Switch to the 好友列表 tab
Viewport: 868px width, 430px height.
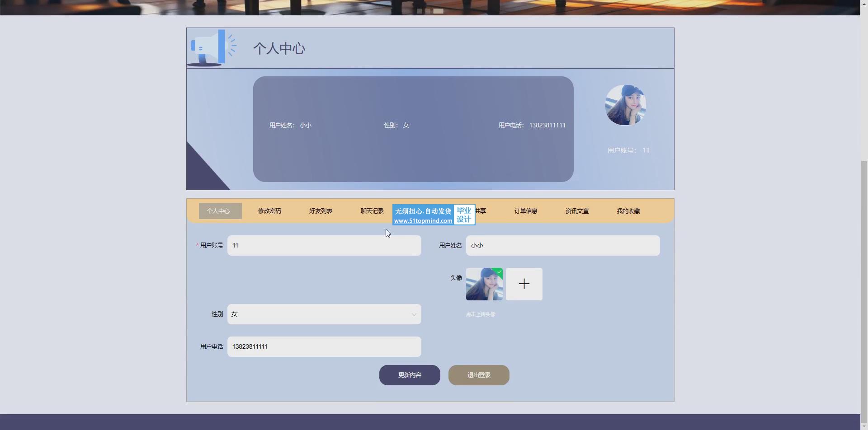coord(321,211)
